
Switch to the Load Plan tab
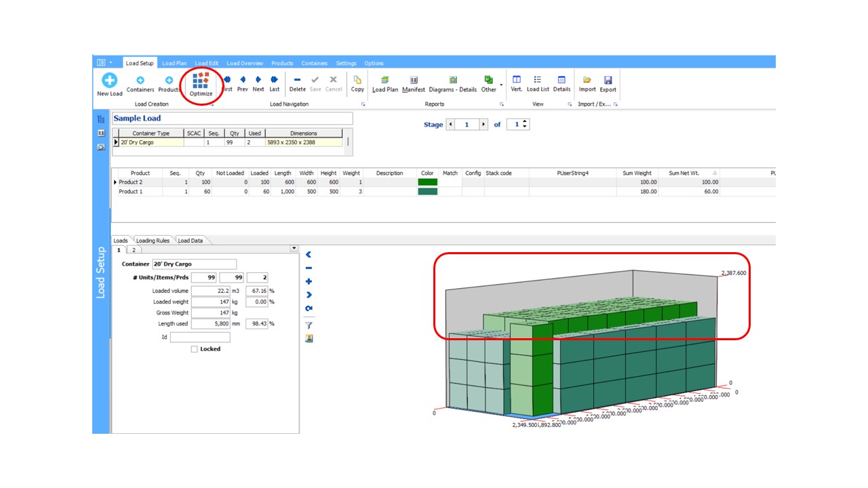pos(174,63)
